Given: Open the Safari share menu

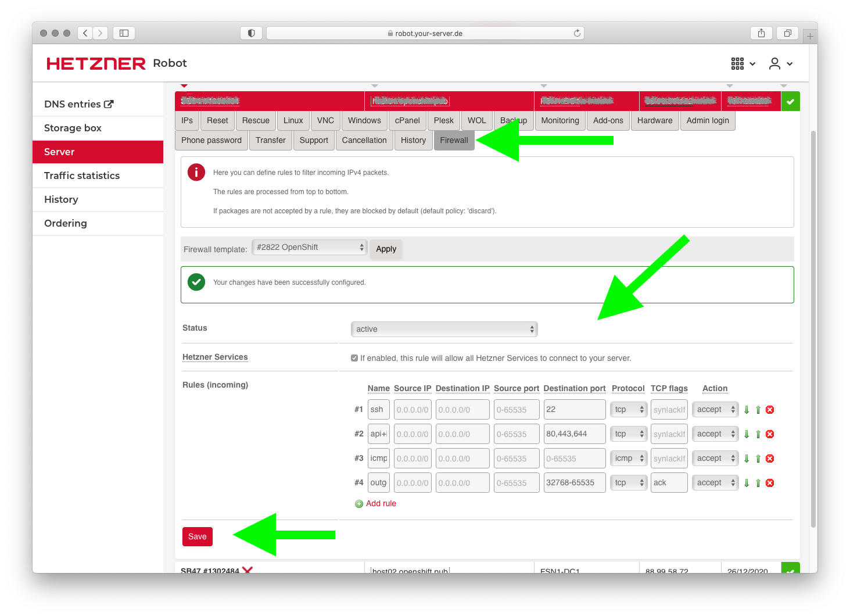Looking at the screenshot, I should 761,33.
